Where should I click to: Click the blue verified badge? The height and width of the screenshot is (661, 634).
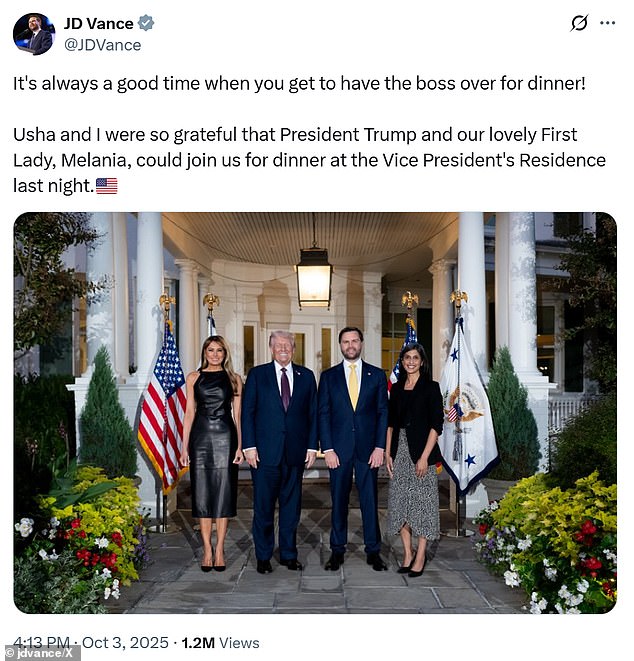(146, 23)
